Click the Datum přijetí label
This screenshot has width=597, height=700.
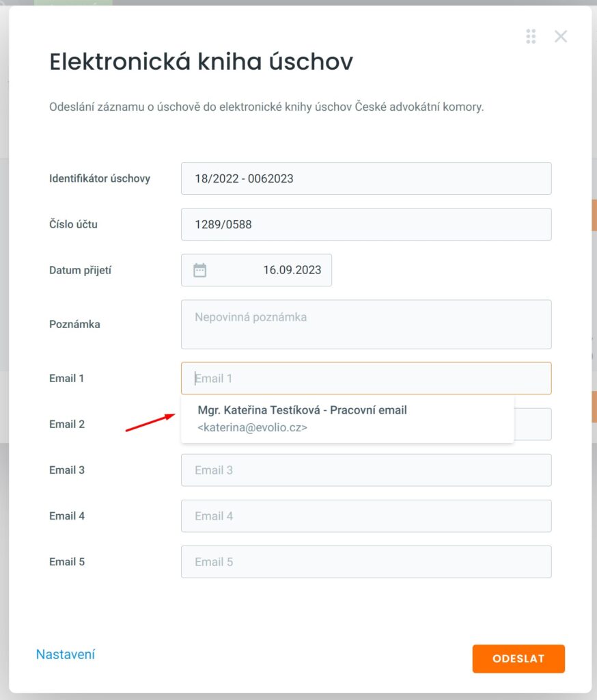[x=80, y=270]
